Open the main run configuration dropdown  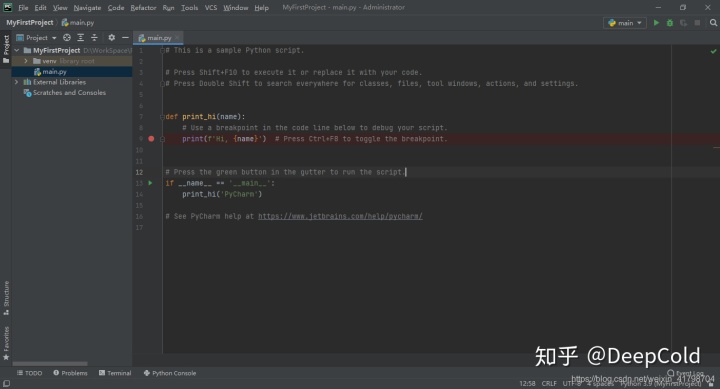click(x=624, y=23)
